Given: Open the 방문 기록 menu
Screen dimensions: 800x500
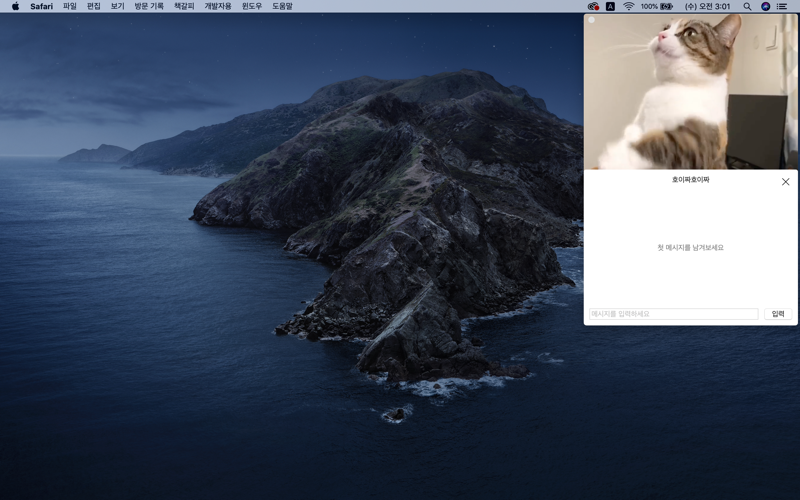Looking at the screenshot, I should pos(149,6).
